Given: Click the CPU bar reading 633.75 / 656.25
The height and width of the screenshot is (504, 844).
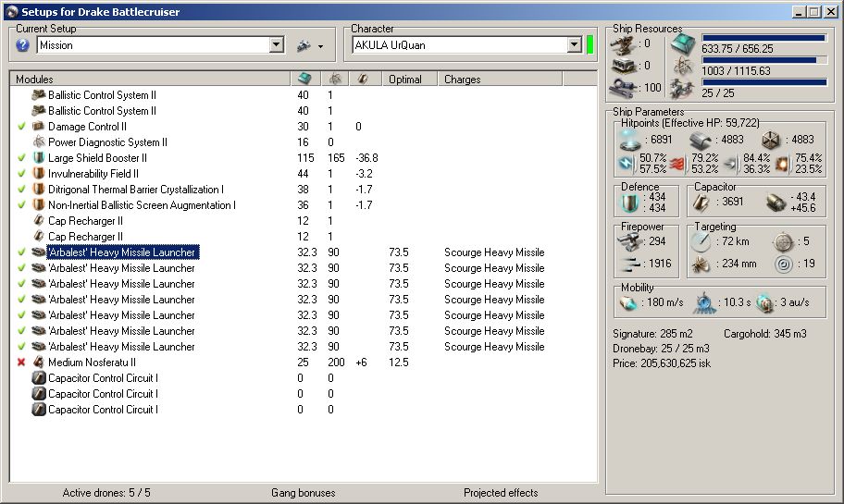Looking at the screenshot, I should [764, 38].
